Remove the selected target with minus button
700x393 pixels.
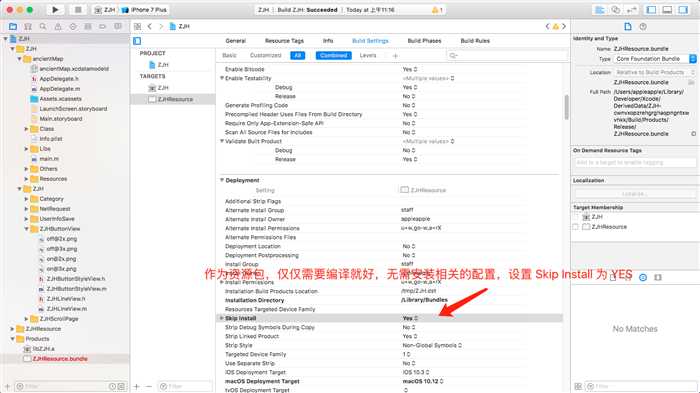(x=149, y=386)
